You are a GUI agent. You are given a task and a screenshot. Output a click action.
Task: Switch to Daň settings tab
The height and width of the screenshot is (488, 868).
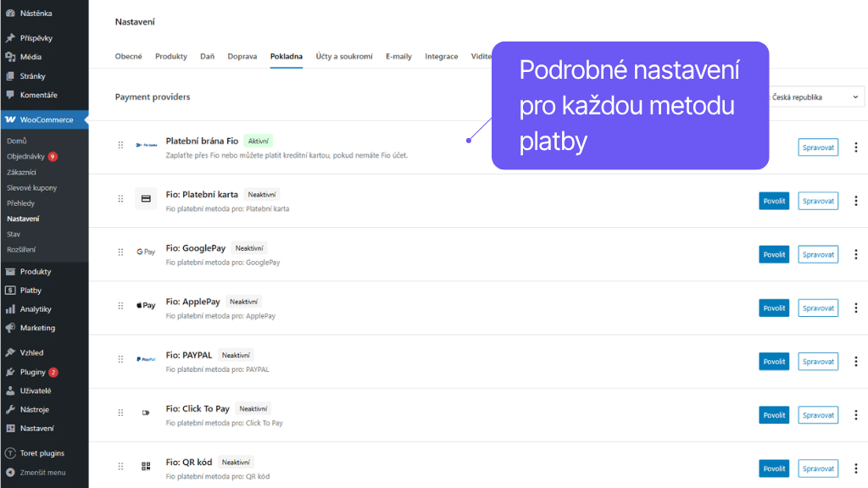207,57
